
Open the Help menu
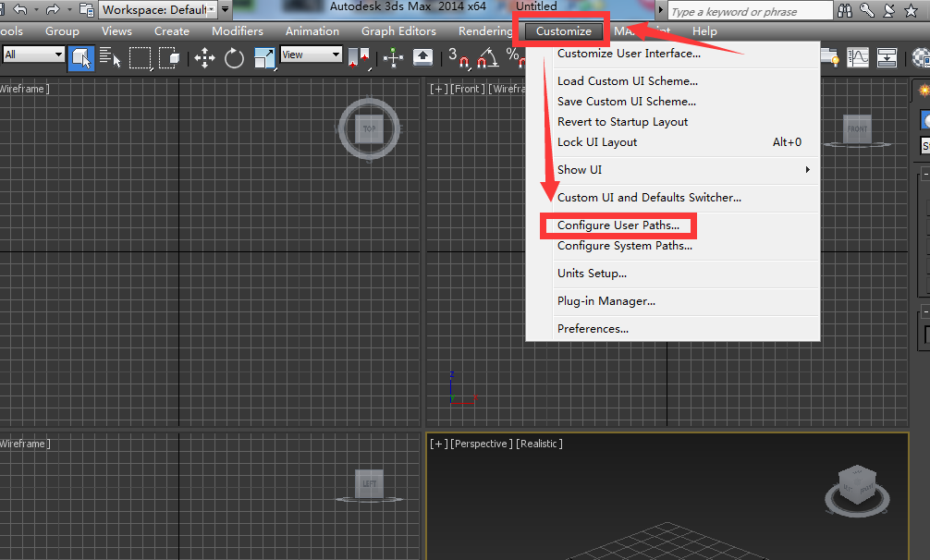click(704, 31)
